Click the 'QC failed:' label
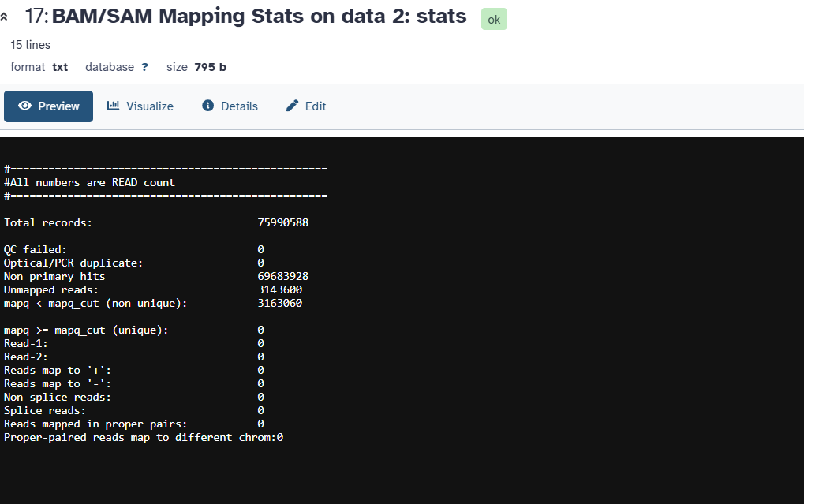The width and height of the screenshot is (815, 504). point(36,249)
